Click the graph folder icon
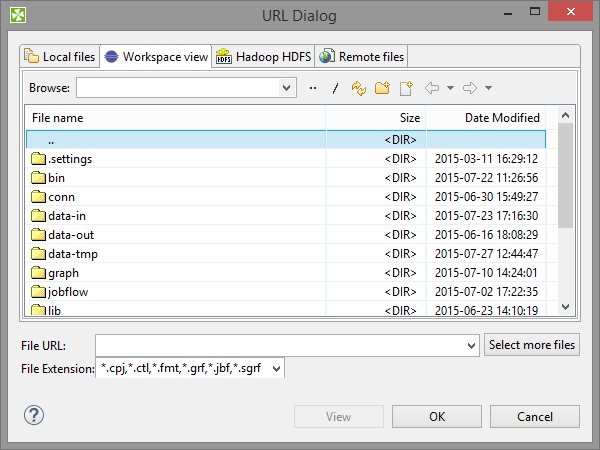 point(38,273)
